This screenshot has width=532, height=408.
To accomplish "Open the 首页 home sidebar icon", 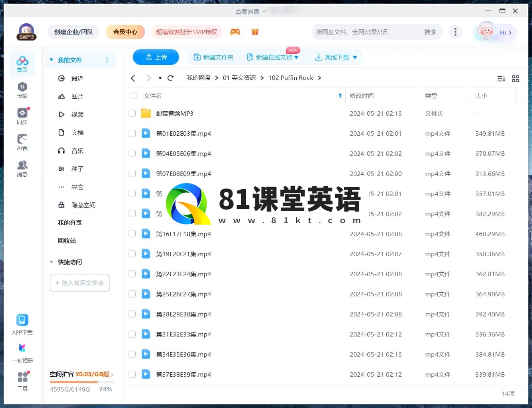I will tap(22, 64).
